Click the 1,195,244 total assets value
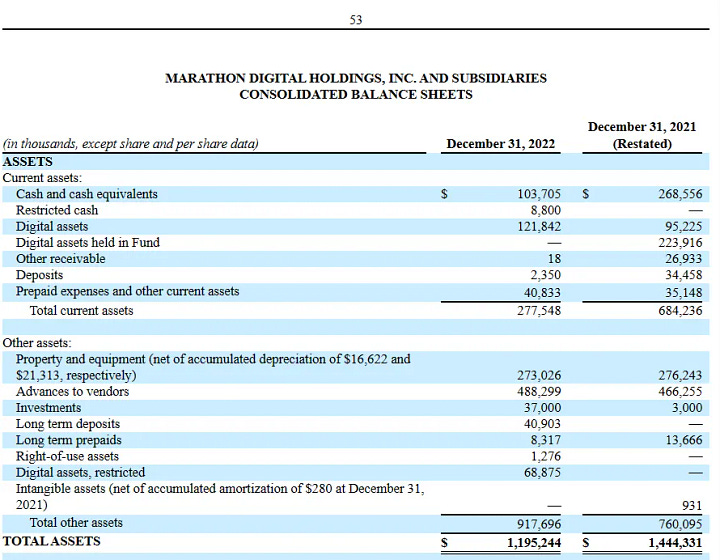Image resolution: width=720 pixels, height=560 pixels. pos(534,543)
